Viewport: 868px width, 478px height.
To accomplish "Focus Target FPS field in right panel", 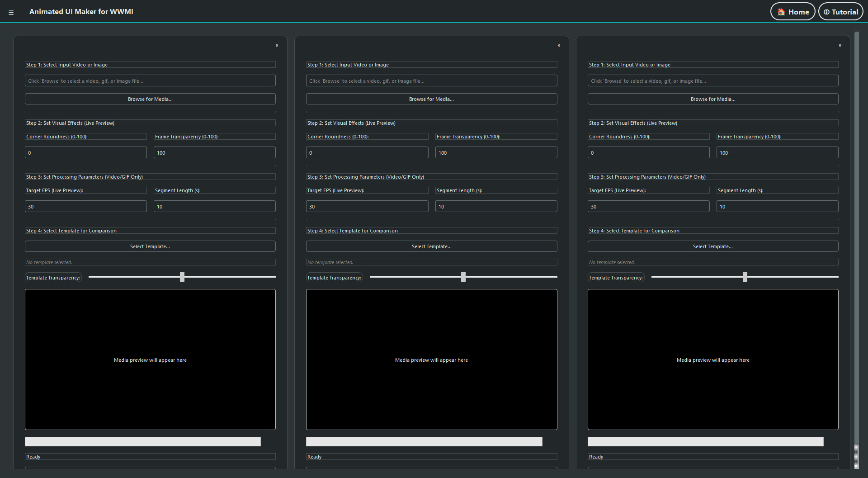I will click(x=648, y=207).
